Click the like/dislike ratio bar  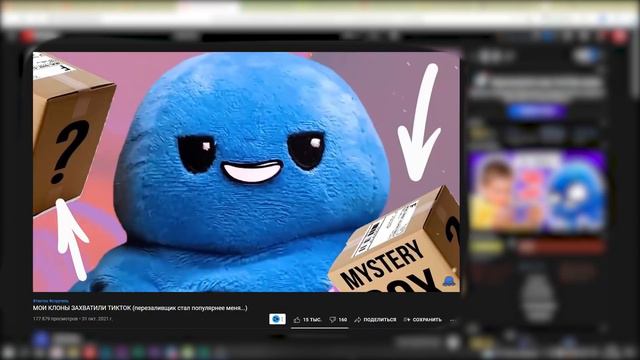(320, 328)
